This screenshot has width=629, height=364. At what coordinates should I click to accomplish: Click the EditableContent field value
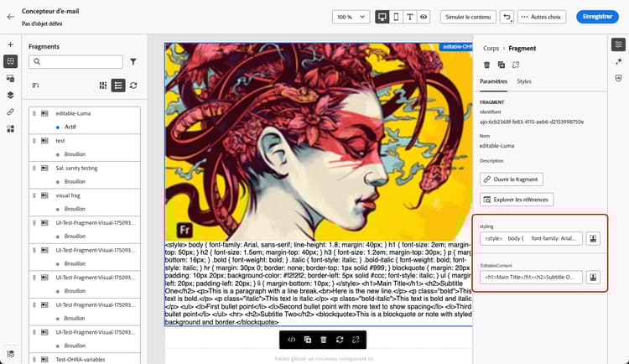pos(531,278)
